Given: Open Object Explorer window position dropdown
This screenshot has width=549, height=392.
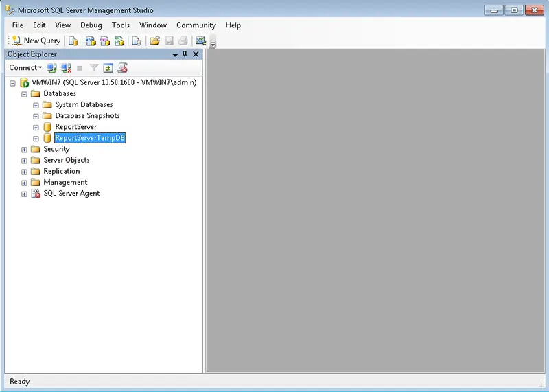Looking at the screenshot, I should tap(175, 55).
